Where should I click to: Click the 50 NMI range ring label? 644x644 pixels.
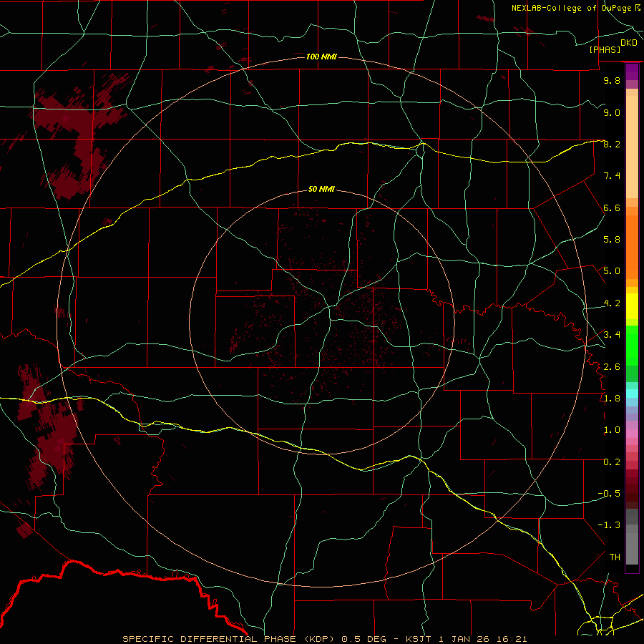[x=321, y=189]
